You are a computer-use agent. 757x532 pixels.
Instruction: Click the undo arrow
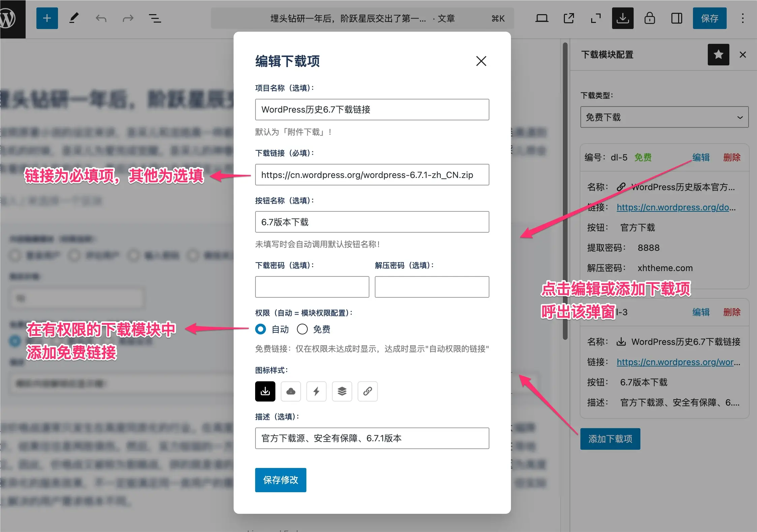click(x=101, y=18)
